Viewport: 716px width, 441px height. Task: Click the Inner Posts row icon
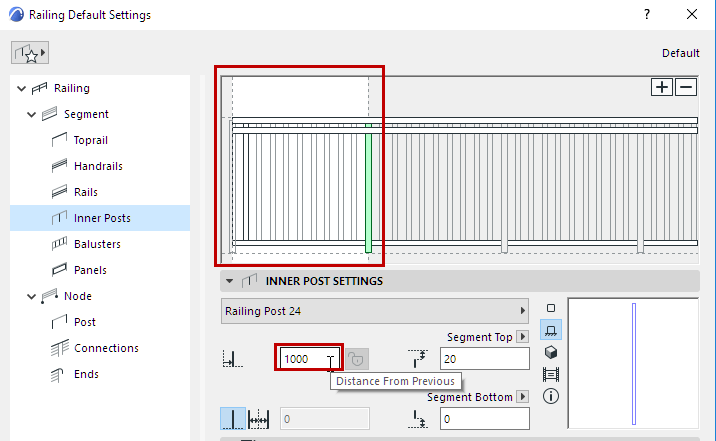(x=59, y=218)
